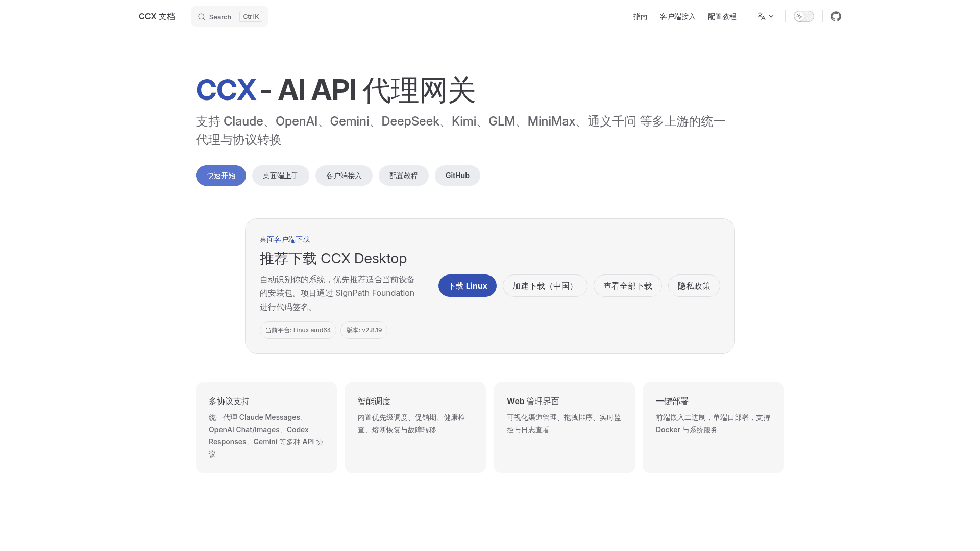Image resolution: width=980 pixels, height=551 pixels.
Task: Click 加速下载（中国）button
Action: tap(545, 286)
